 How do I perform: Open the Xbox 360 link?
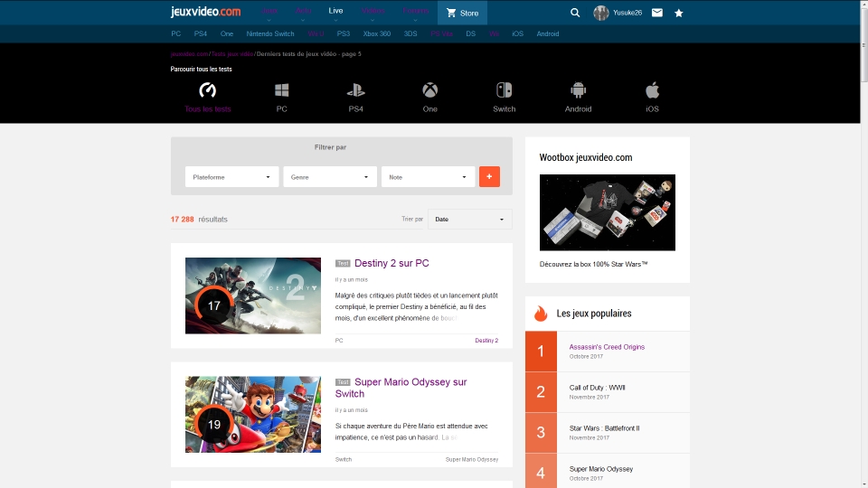[377, 33]
